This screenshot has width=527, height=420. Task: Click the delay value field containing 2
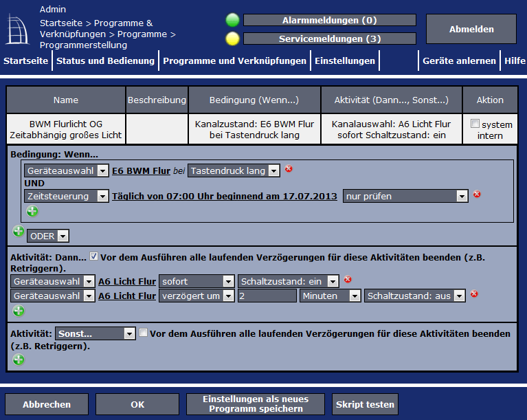(267, 296)
